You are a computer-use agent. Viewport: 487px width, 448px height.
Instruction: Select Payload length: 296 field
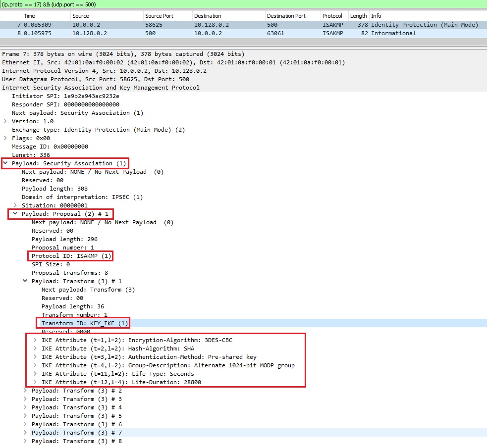coord(64,239)
